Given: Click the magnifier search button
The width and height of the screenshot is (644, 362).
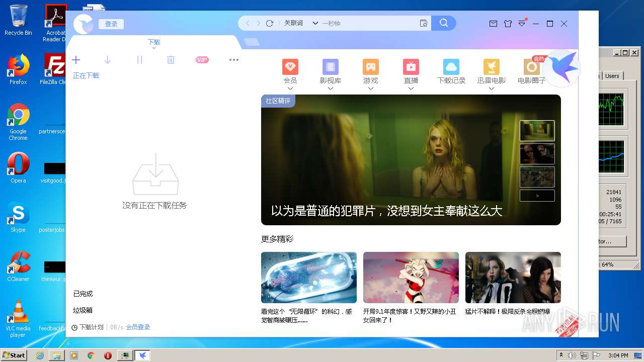Looking at the screenshot, I should (443, 23).
